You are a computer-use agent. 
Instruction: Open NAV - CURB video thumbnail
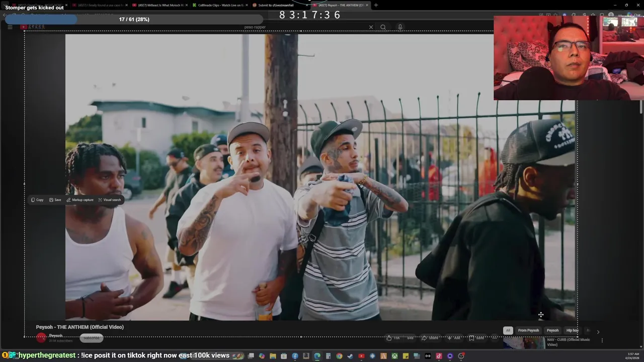[524, 343]
